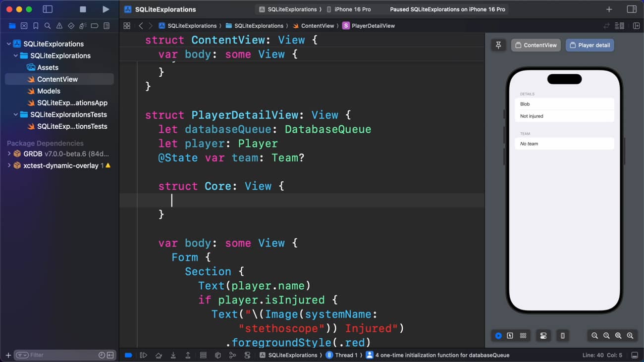Toggle code review arrows icon
This screenshot has width=644, height=362.
[606, 26]
